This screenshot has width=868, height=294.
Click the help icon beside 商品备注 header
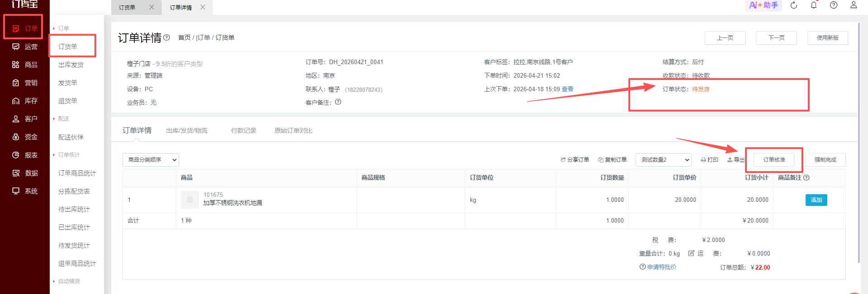[807, 177]
